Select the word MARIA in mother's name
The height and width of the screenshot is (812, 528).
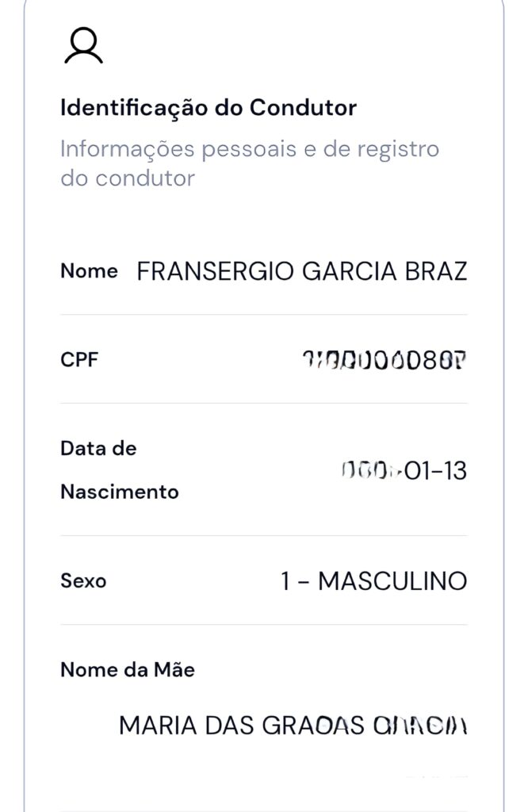click(x=151, y=725)
